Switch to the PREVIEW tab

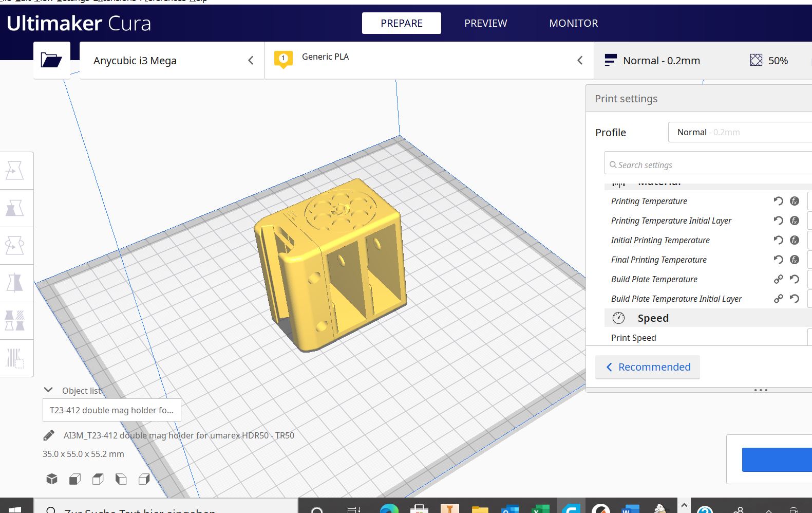(x=485, y=23)
